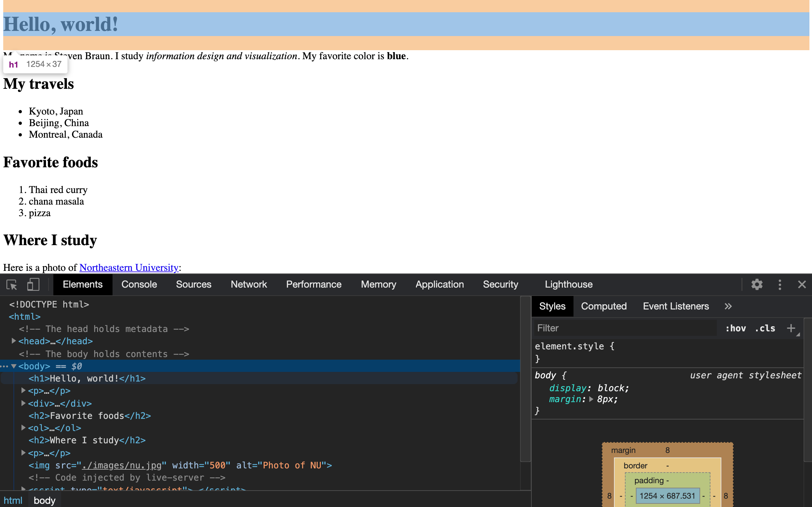Toggle the :hov element state button
This screenshot has width=812, height=507.
click(735, 328)
